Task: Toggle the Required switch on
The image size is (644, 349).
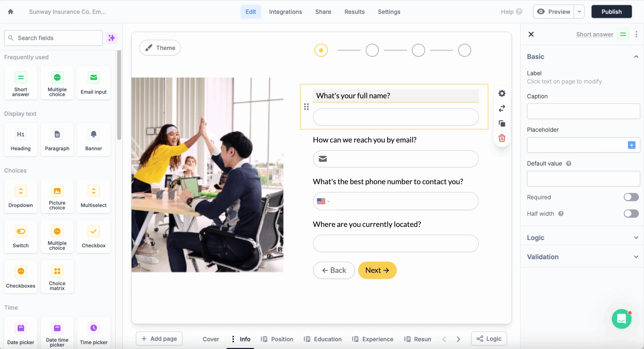Action: pyautogui.click(x=631, y=197)
